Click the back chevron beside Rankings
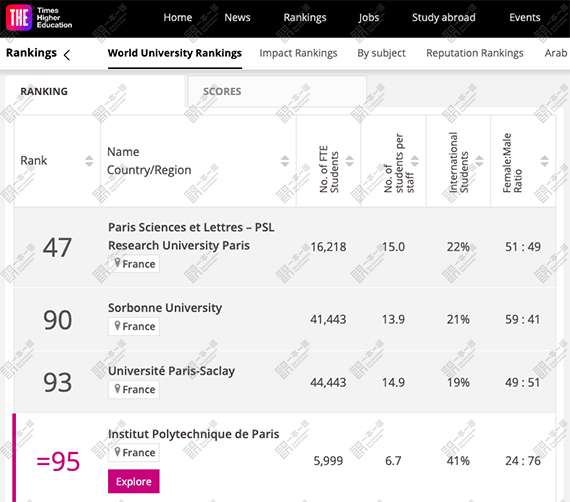The width and height of the screenshot is (570, 502). [67, 55]
